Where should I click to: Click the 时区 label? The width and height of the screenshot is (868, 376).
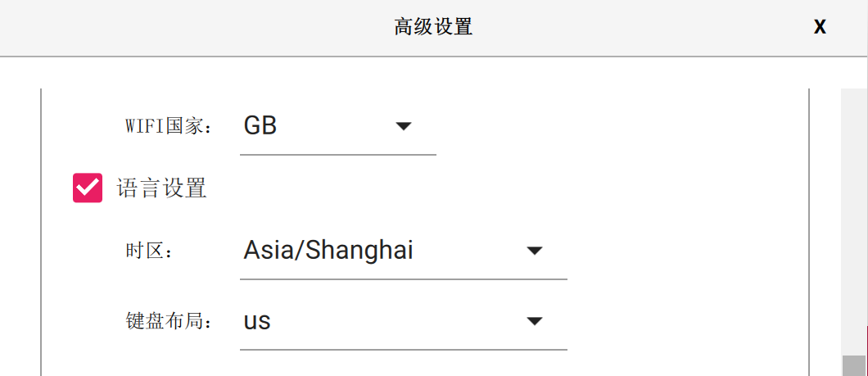(149, 251)
